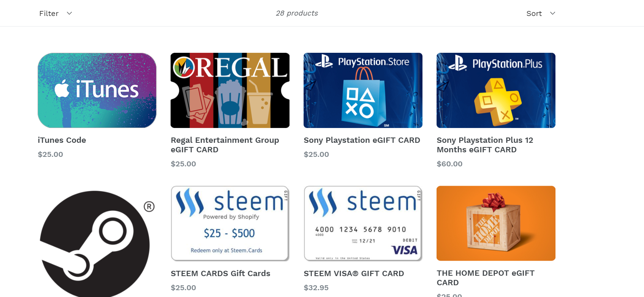This screenshot has width=644, height=297.
Task: Click the Filter chevron arrow
Action: [x=69, y=13]
